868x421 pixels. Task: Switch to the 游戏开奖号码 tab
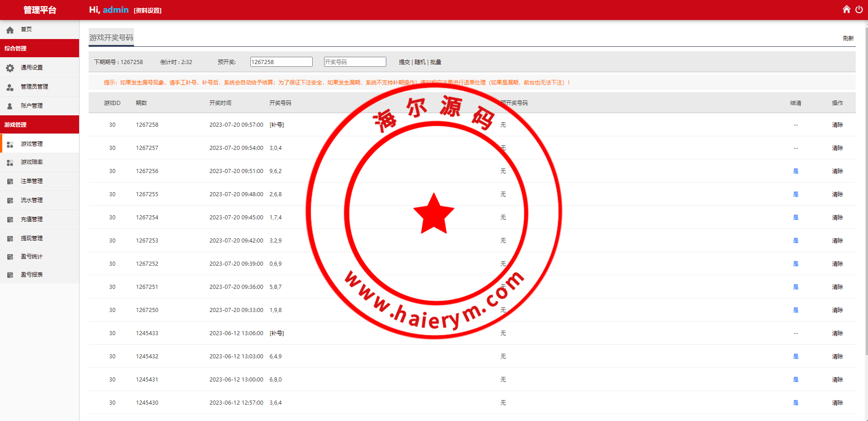tap(111, 37)
